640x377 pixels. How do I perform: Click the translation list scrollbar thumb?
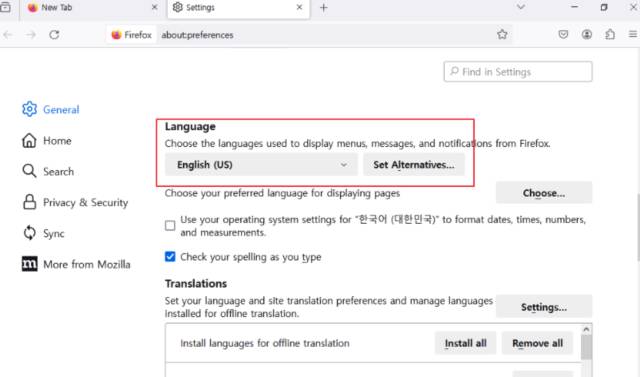click(x=587, y=347)
